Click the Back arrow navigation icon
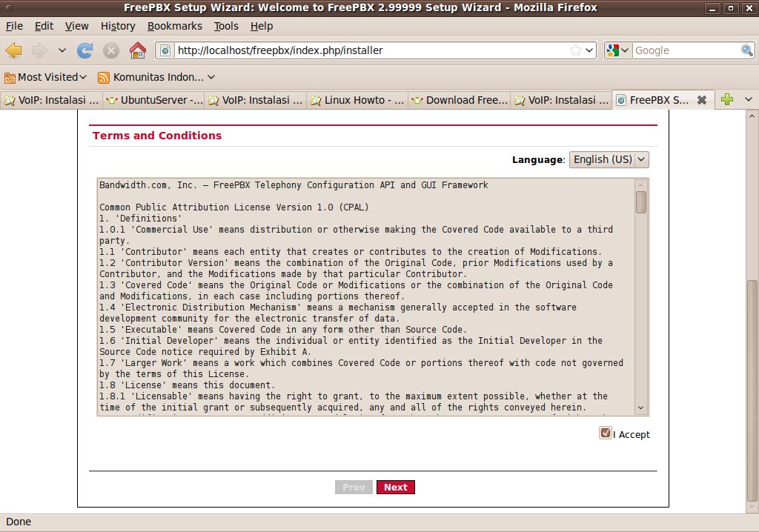 tap(14, 50)
